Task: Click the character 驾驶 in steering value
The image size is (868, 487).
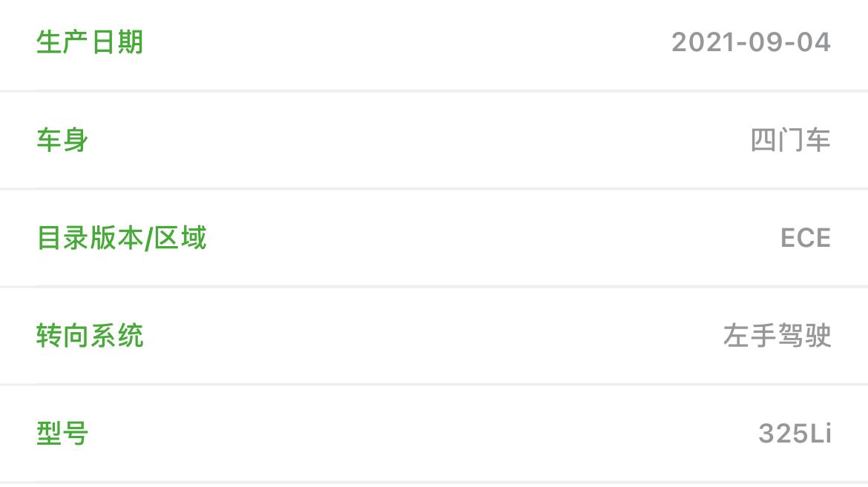Action: [804, 336]
